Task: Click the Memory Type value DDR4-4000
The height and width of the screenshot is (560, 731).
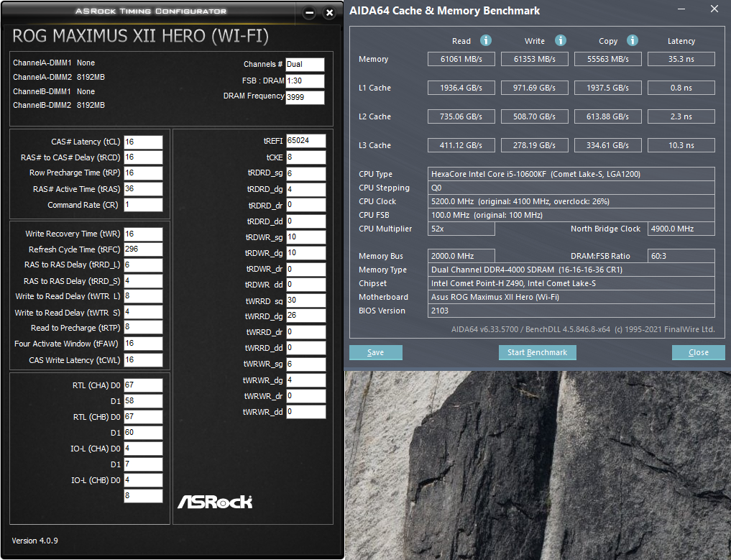Action: [571, 270]
